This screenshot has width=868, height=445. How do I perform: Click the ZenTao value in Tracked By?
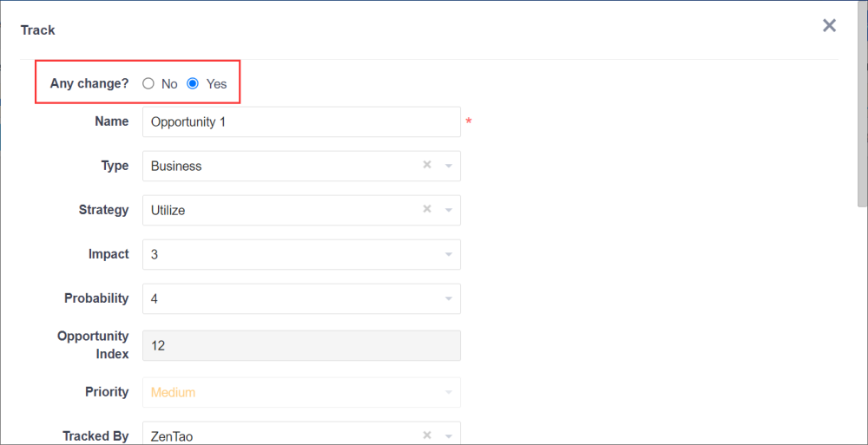[171, 436]
